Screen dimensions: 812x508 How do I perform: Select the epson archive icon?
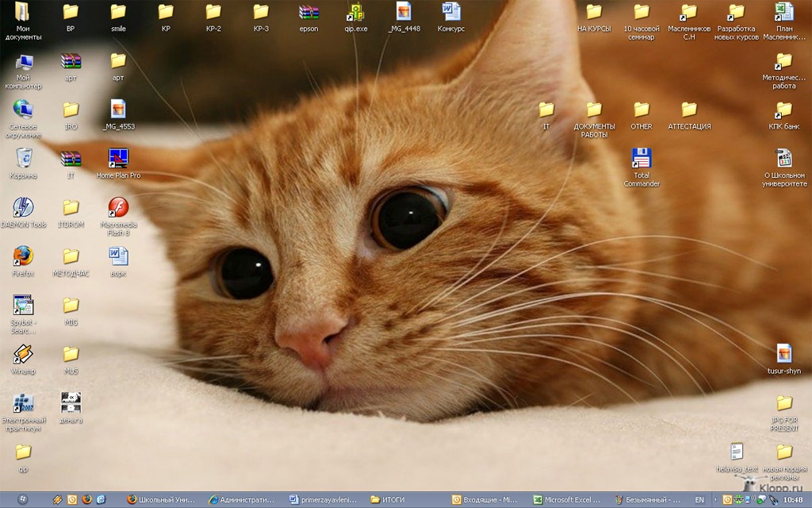(308, 13)
